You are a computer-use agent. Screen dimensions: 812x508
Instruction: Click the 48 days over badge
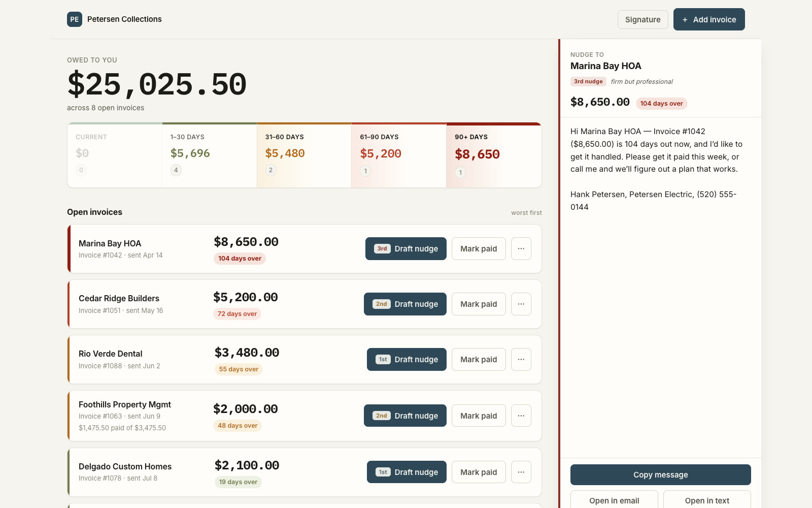tap(238, 426)
